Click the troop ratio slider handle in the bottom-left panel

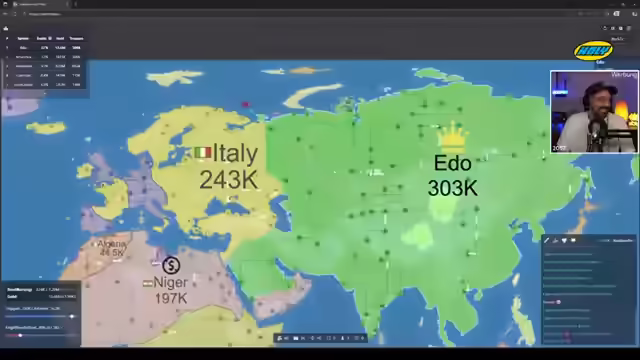72,316
